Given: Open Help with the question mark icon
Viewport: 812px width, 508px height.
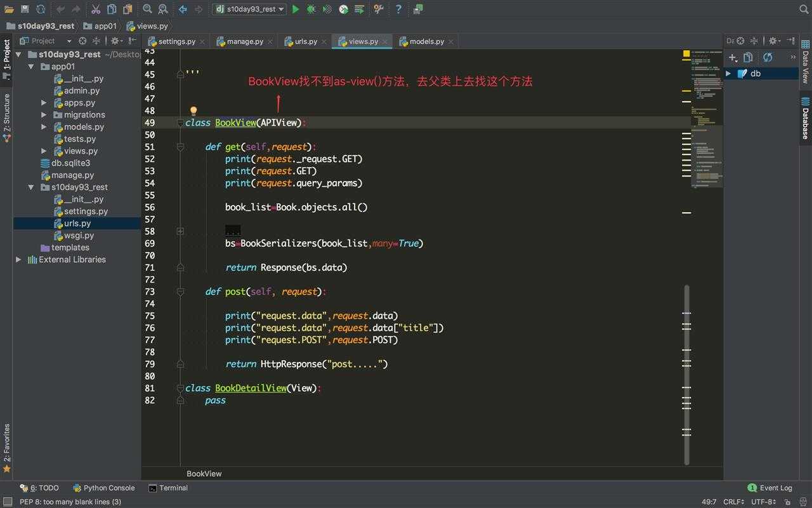Looking at the screenshot, I should tap(398, 9).
